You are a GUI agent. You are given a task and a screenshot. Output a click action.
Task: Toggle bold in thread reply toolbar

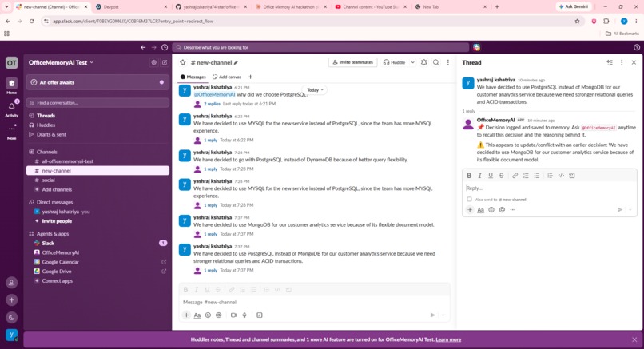click(469, 176)
